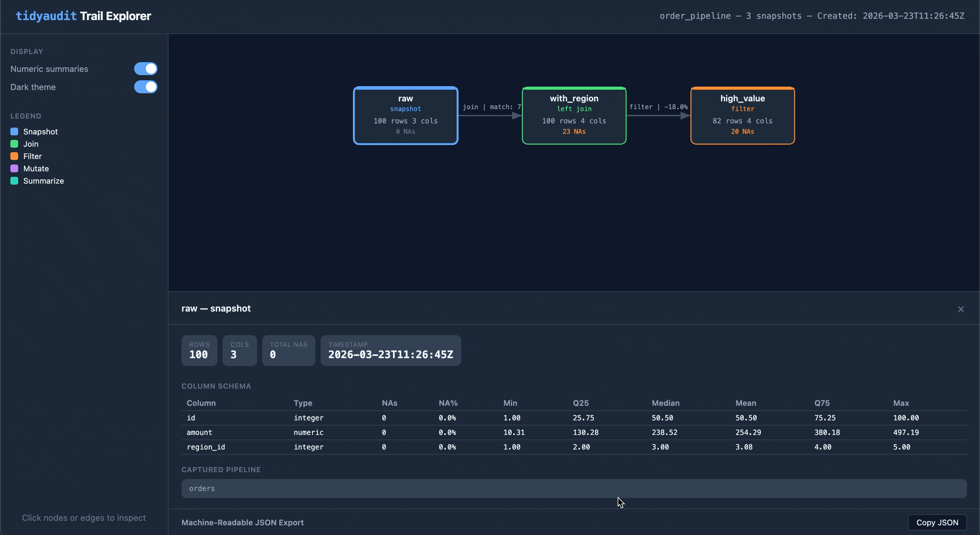Click the ROWS stat card showing 100

[x=199, y=350]
